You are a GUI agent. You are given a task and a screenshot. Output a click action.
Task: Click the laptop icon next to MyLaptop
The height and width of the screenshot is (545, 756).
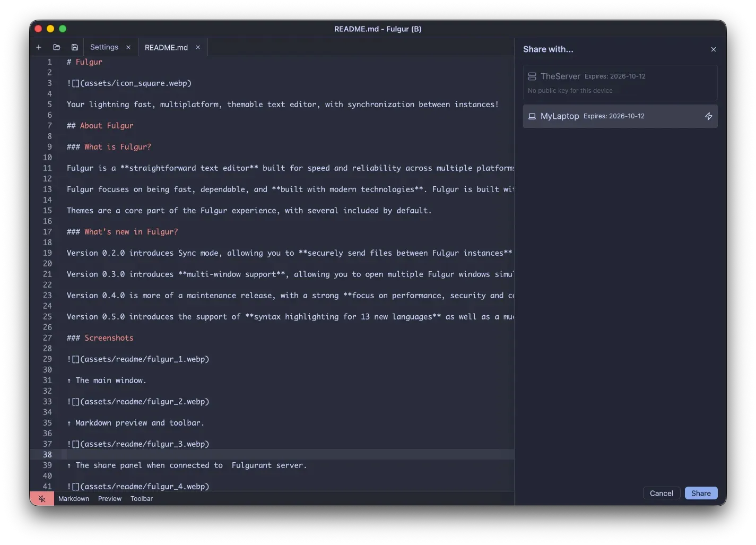(532, 116)
